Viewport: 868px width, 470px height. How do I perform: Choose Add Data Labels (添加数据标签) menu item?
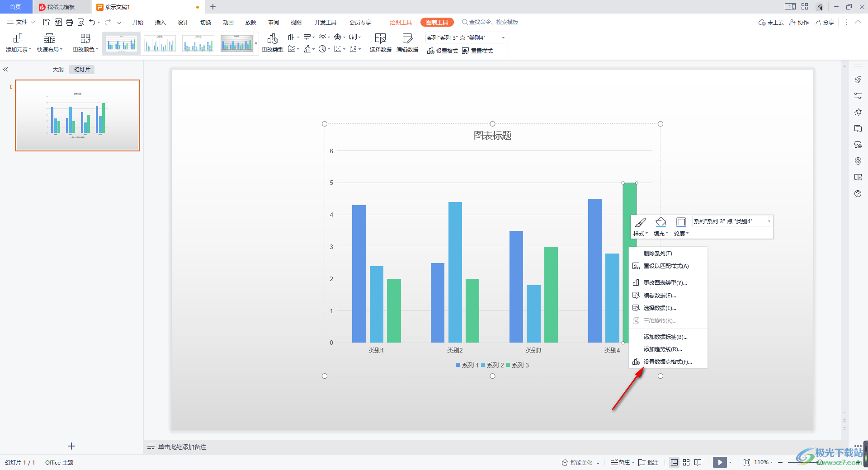click(x=668, y=337)
